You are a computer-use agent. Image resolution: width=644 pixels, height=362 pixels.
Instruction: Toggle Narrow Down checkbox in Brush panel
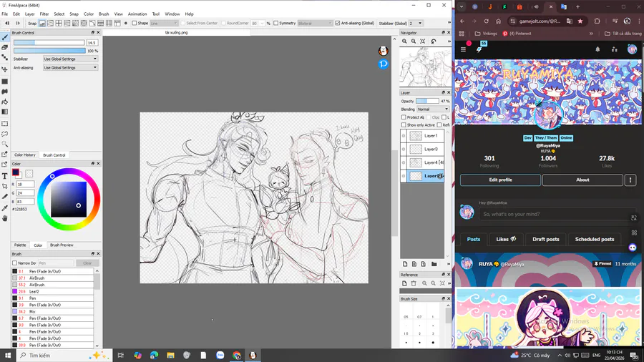point(15,263)
